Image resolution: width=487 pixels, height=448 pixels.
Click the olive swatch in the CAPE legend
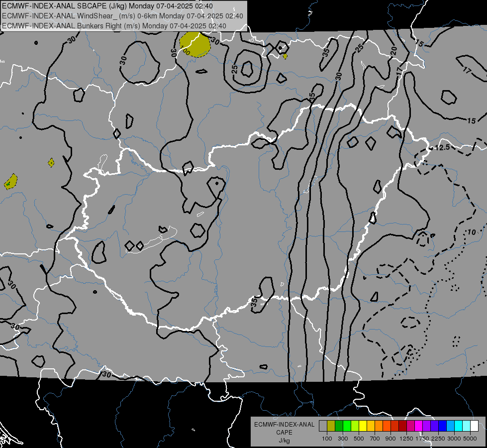pos(331,426)
